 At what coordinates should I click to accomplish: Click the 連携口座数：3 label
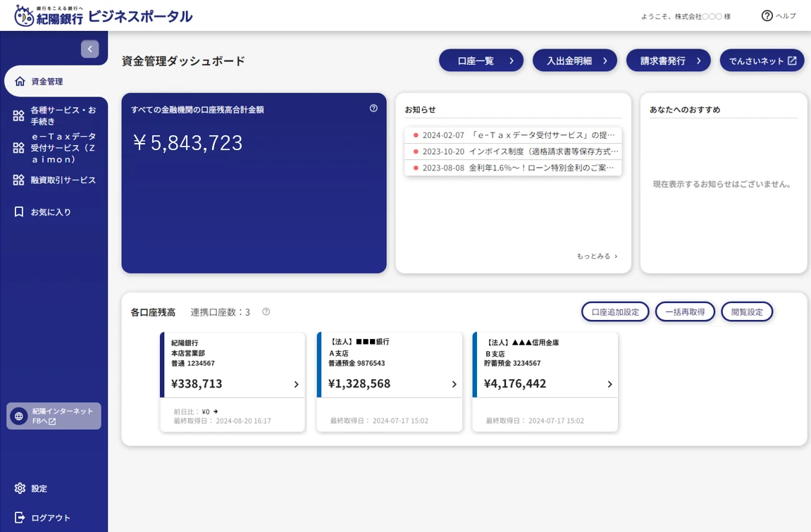[221, 311]
